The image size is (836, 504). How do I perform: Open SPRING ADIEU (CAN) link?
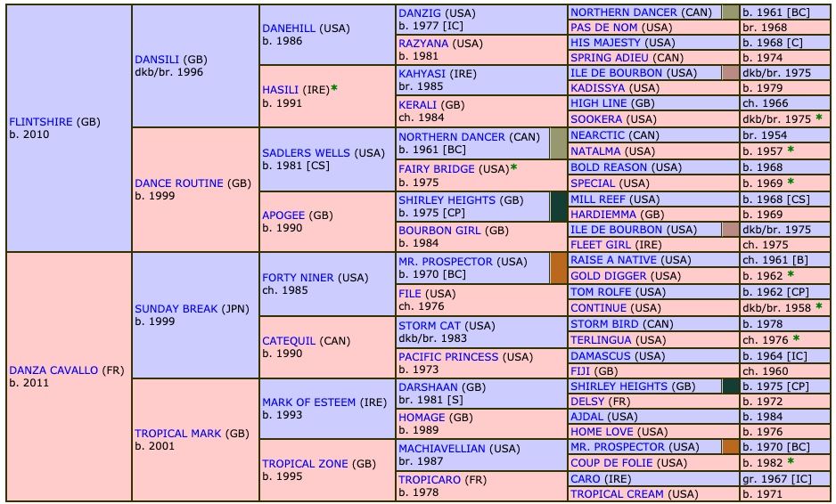[610, 58]
